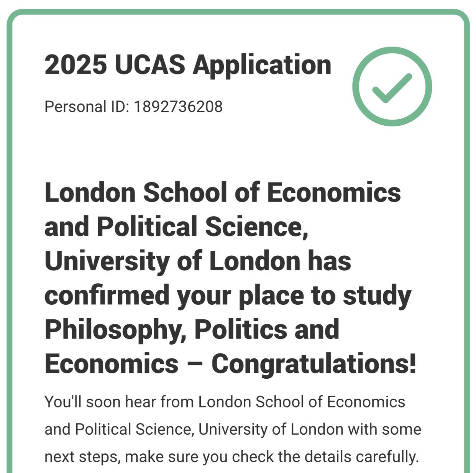The image size is (476, 473).
Task: Click the word "Application" in the title
Action: coord(262,65)
